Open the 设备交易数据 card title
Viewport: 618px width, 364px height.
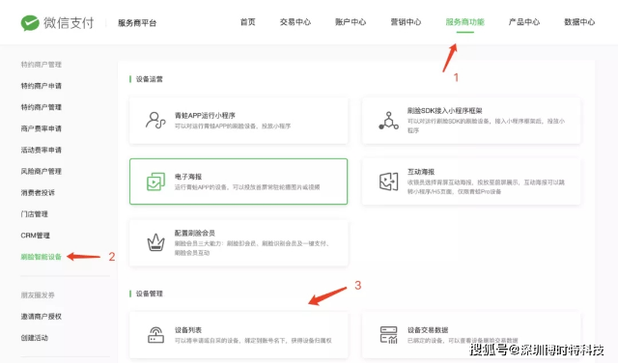coord(428,330)
